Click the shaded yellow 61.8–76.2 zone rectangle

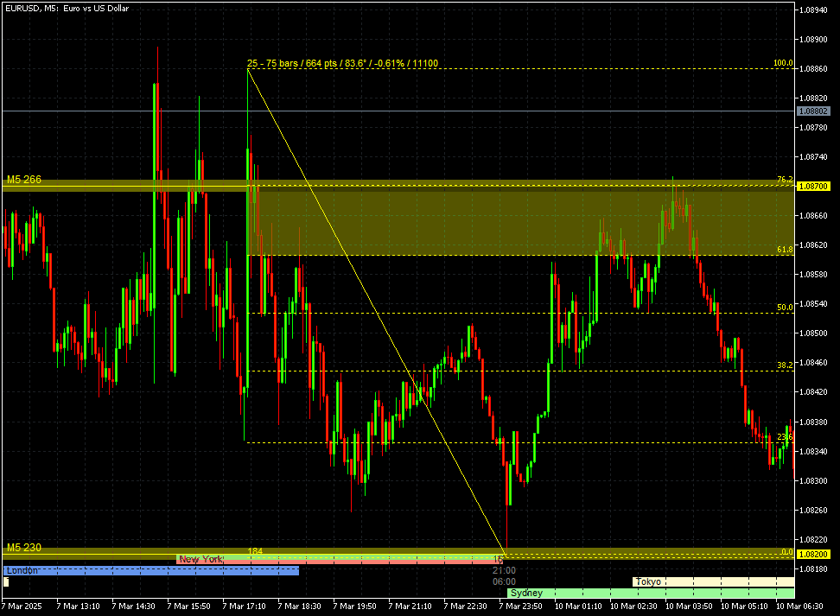tap(520, 220)
